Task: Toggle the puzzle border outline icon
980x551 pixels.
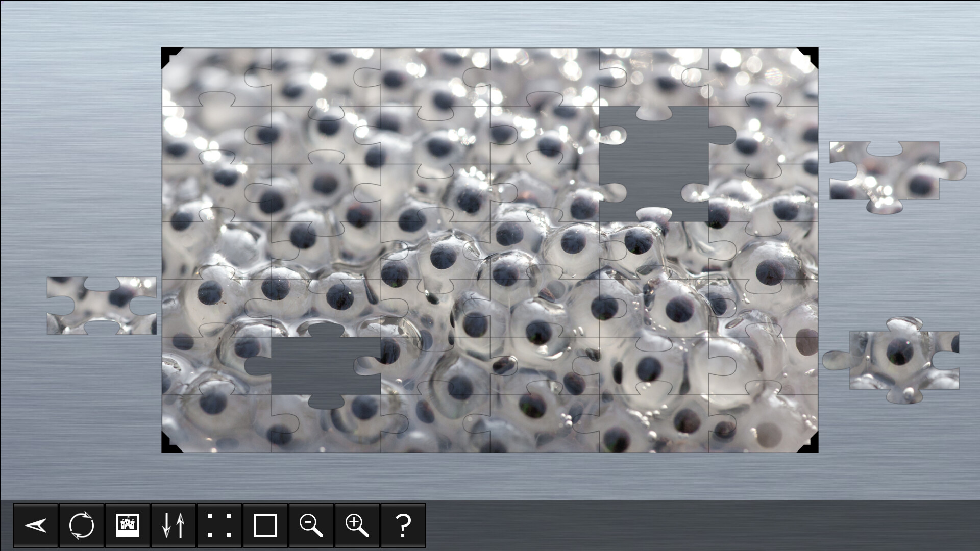Action: click(265, 525)
